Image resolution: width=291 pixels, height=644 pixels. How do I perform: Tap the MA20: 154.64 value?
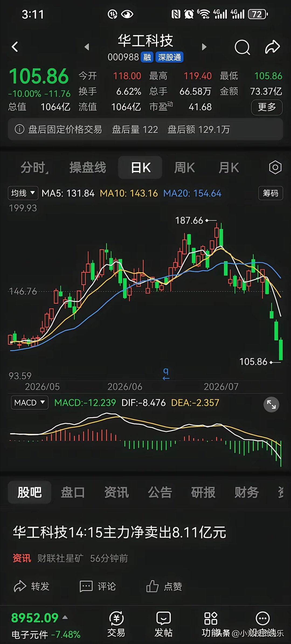tap(192, 193)
